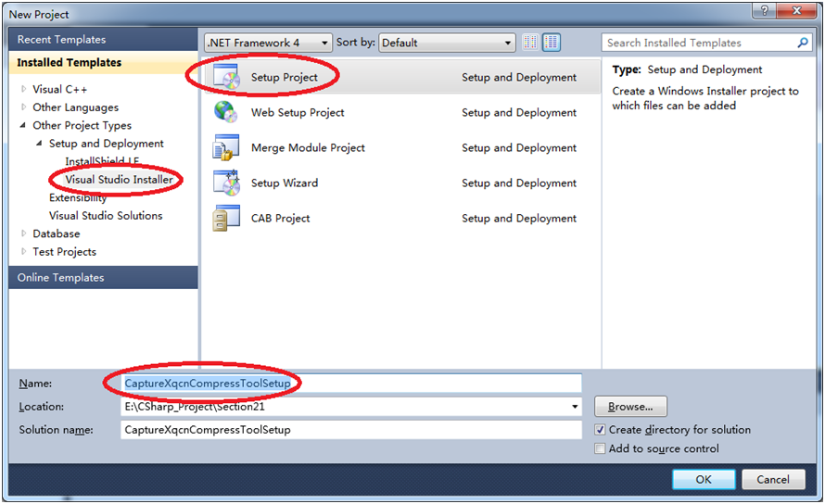Toggle Create directory for solution checkbox
The image size is (825, 504).
click(599, 430)
